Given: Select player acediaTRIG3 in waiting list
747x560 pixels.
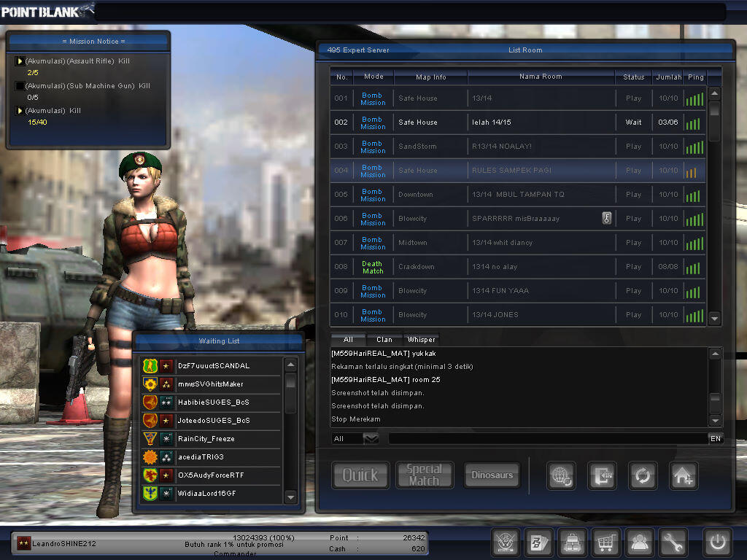Looking at the screenshot, I should tap(211, 457).
